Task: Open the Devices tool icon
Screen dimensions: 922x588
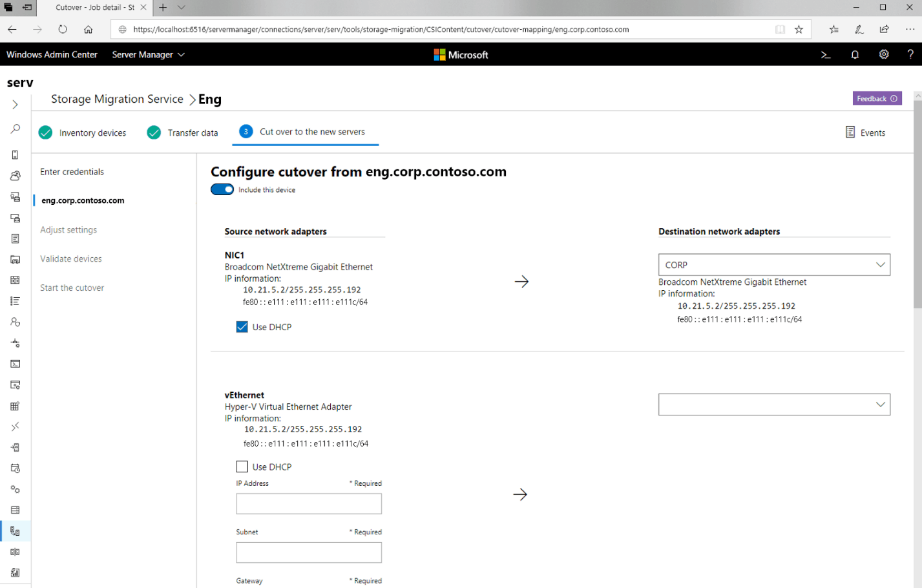Action: [x=15, y=218]
